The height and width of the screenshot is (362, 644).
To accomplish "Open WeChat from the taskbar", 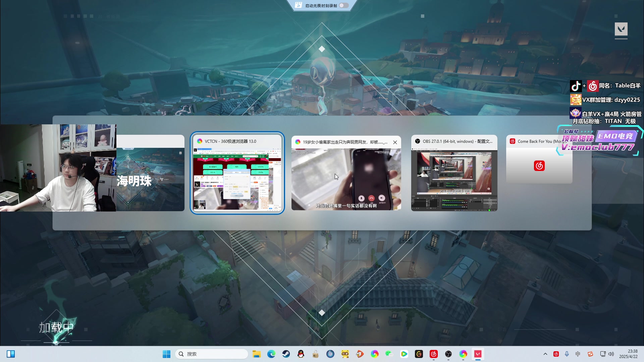I will pyautogui.click(x=389, y=354).
